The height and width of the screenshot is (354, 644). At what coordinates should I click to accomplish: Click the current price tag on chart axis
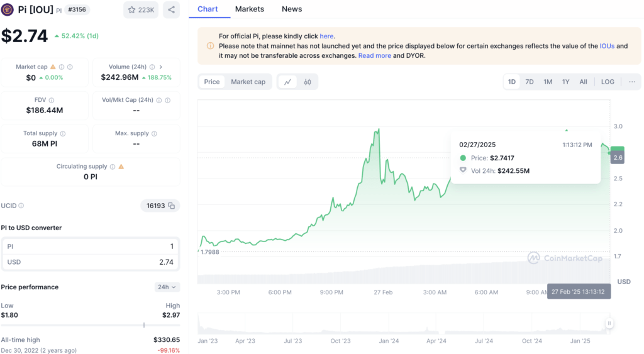(x=618, y=157)
